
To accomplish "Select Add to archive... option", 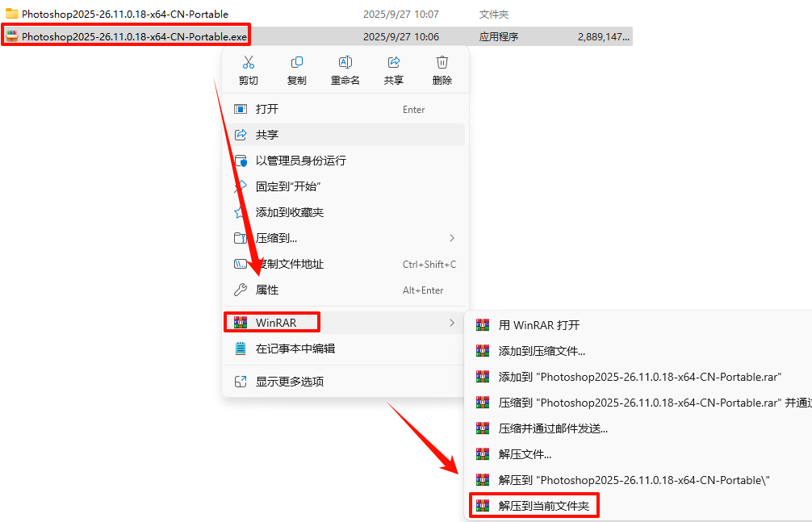I will tap(541, 351).
